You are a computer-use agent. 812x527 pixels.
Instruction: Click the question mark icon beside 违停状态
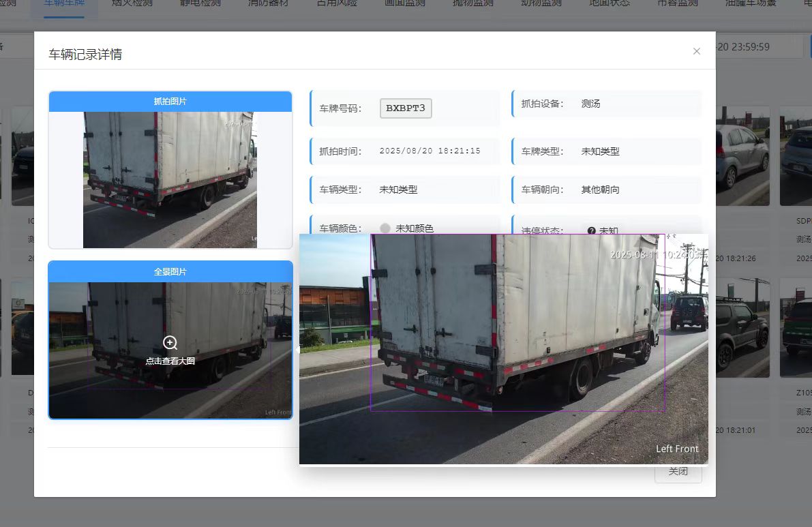pyautogui.click(x=591, y=230)
